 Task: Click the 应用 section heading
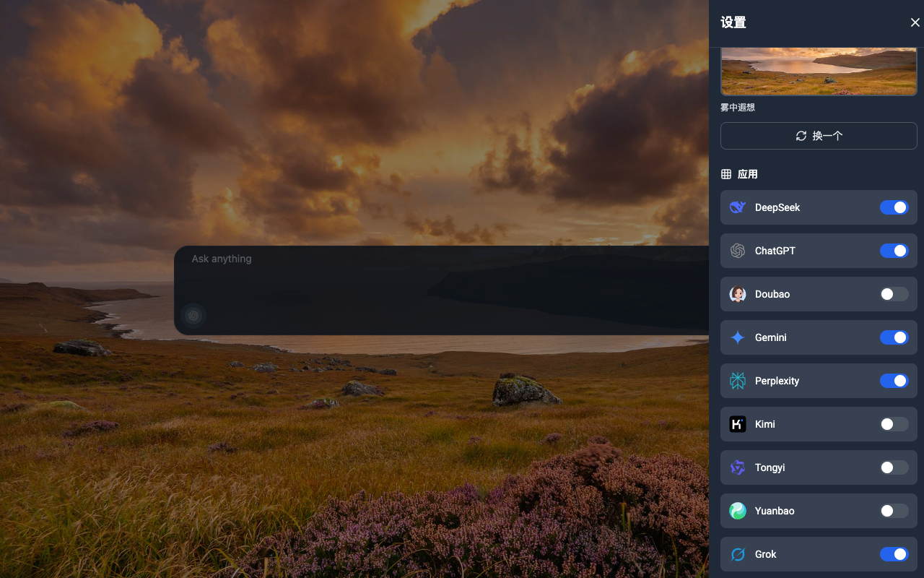(748, 174)
